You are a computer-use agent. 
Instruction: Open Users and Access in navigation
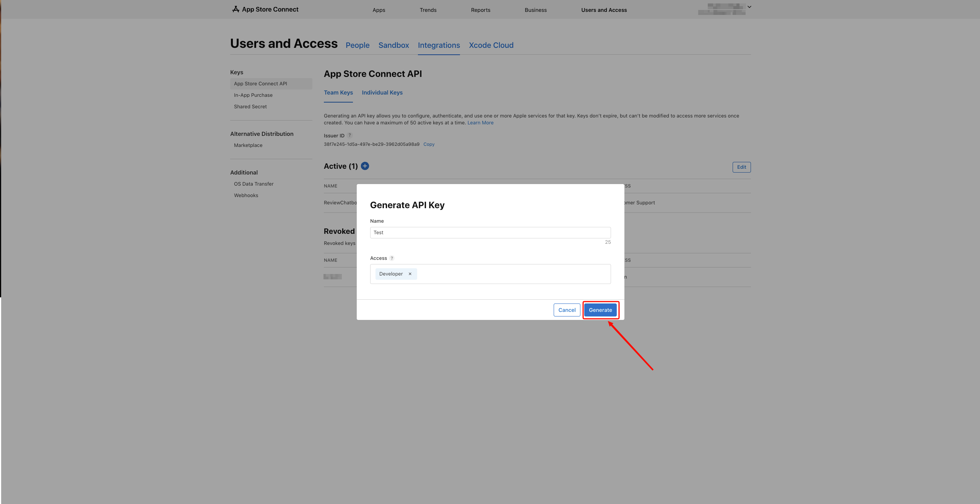(604, 10)
